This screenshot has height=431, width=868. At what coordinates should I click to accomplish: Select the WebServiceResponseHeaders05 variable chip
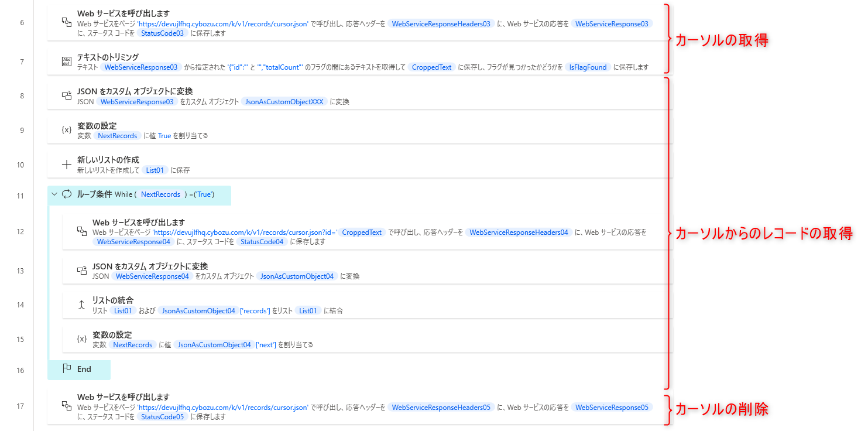(x=441, y=408)
